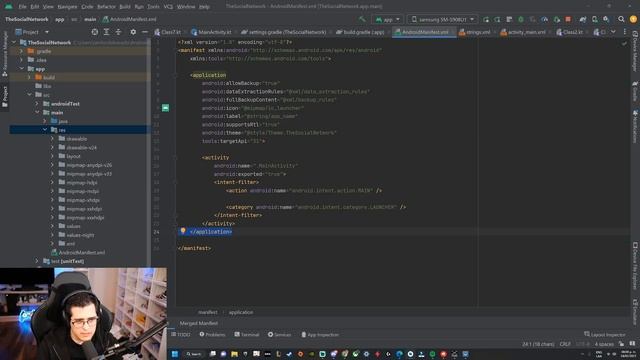Click the green Debug bug icon
640x360 pixels.
click(521, 19)
